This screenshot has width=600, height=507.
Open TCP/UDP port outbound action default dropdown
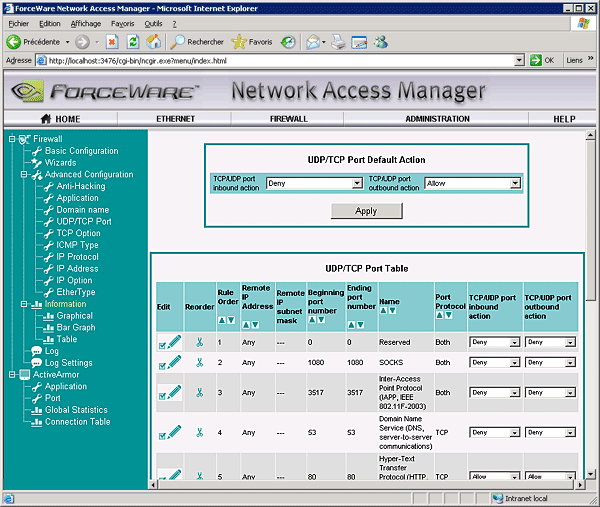pyautogui.click(x=473, y=183)
